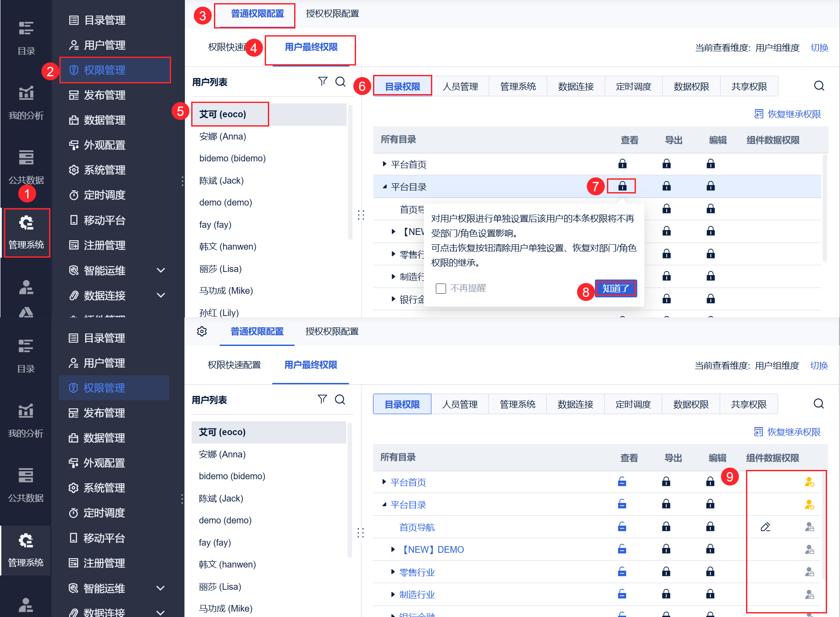Click 切换 link in lower panel
The image size is (840, 617).
tap(819, 366)
